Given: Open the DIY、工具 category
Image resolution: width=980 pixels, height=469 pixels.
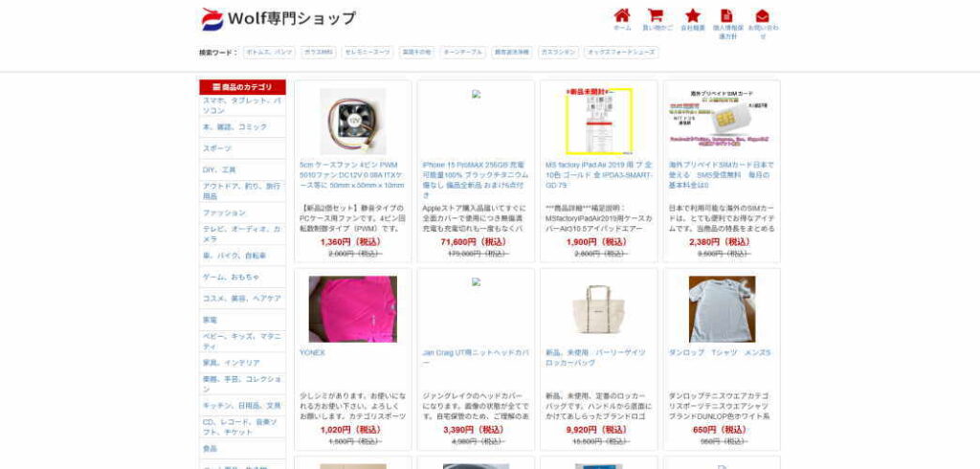Looking at the screenshot, I should tap(219, 169).
